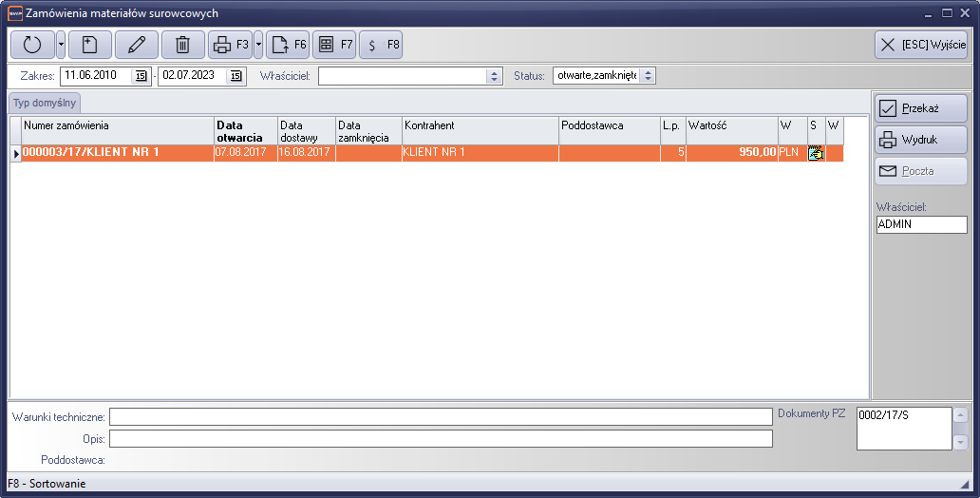Expand the Status filter dropdown
The height and width of the screenshot is (498, 980).
[647, 76]
